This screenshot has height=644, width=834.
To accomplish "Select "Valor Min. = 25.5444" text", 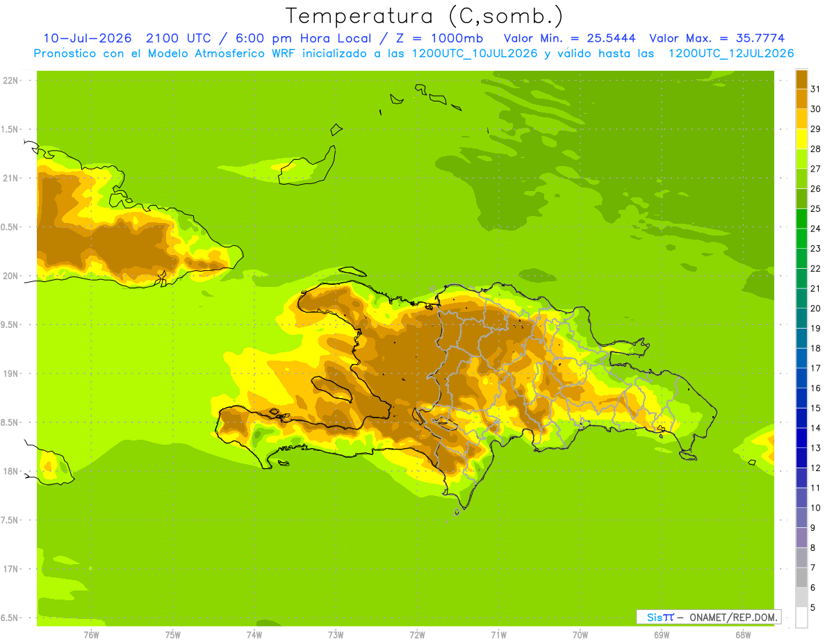I will pyautogui.click(x=569, y=38).
